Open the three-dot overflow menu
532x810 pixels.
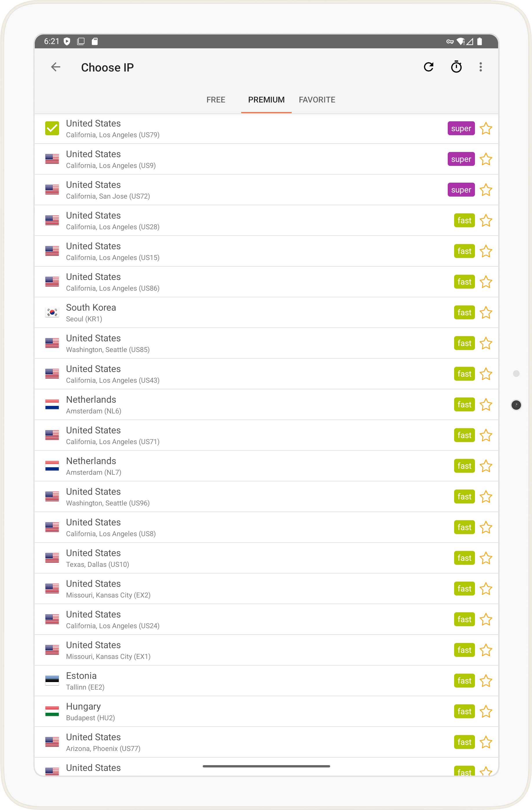(480, 67)
